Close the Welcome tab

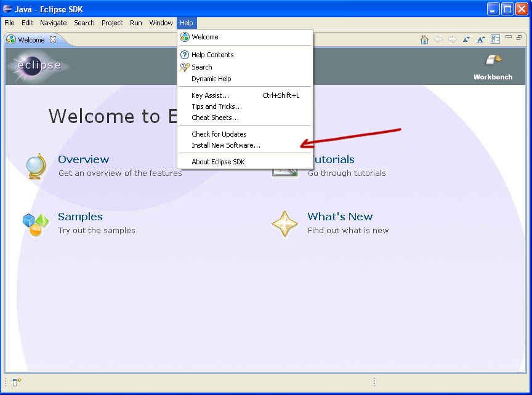pos(53,39)
